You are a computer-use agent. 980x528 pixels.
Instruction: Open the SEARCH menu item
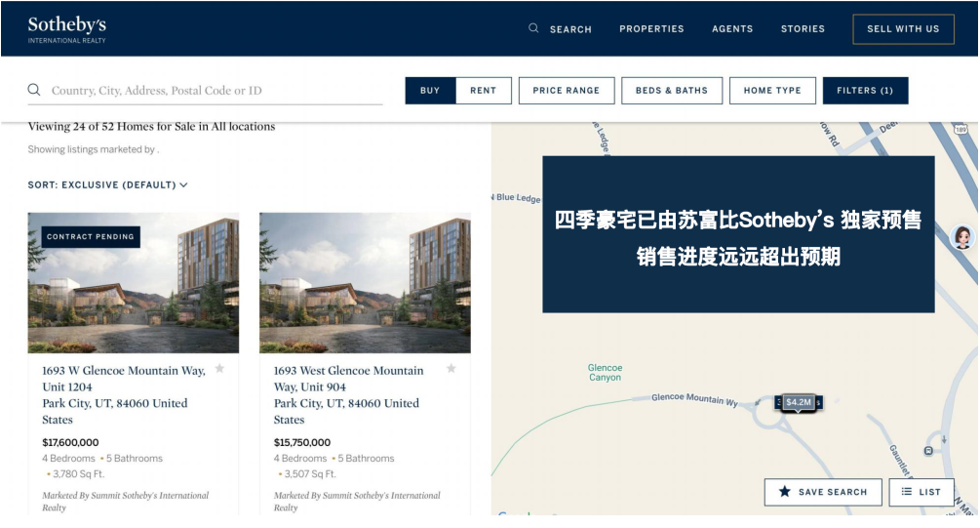point(570,28)
